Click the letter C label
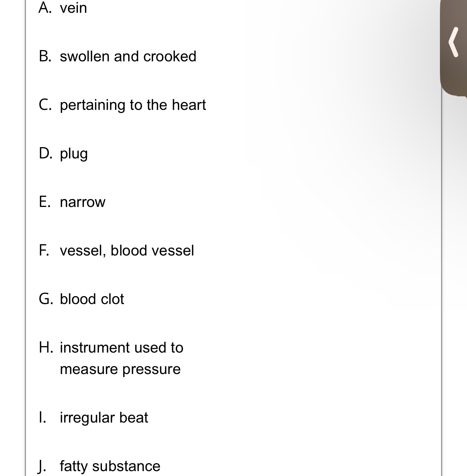The height and width of the screenshot is (476, 467). pos(45,105)
